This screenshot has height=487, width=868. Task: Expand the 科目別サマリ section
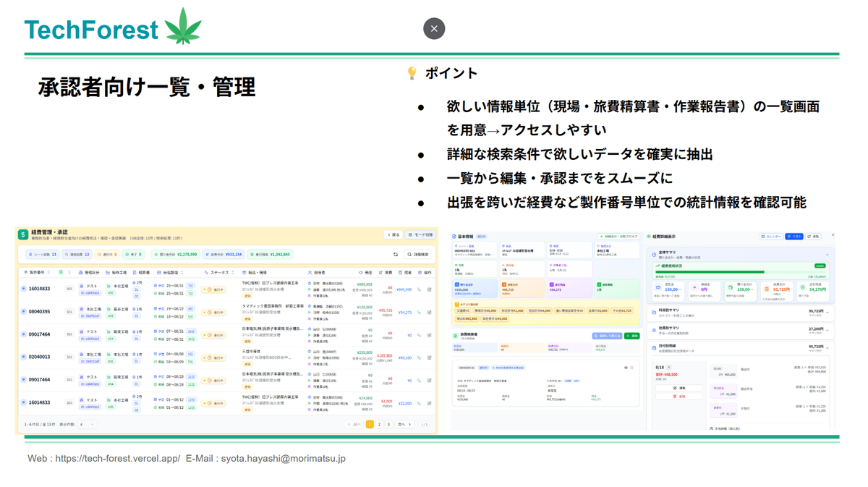coord(828,310)
